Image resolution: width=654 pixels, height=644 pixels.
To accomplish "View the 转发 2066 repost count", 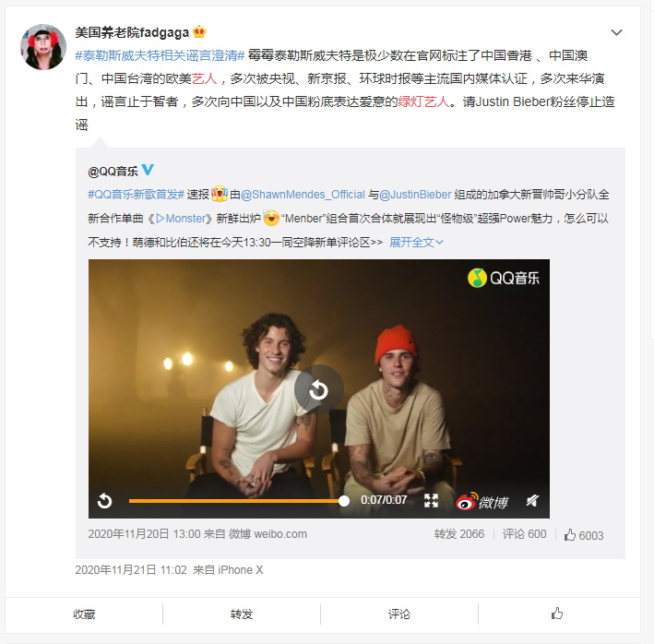I will coord(459,534).
